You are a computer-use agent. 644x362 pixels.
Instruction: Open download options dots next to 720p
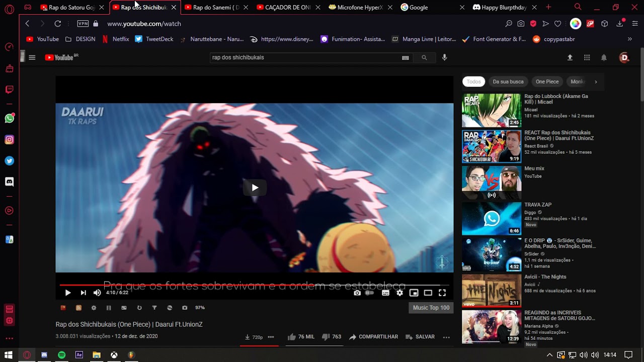point(271,337)
